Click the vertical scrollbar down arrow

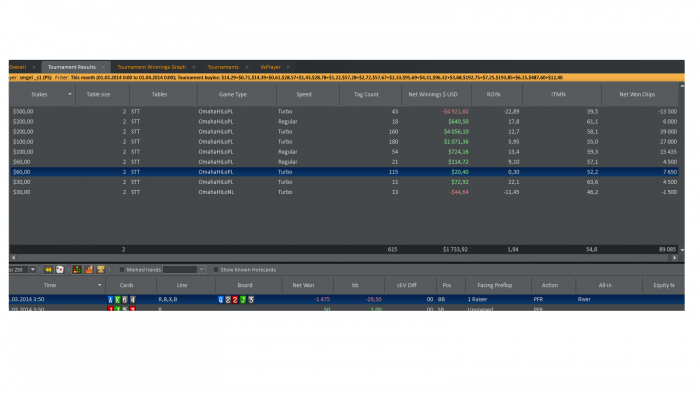(682, 250)
